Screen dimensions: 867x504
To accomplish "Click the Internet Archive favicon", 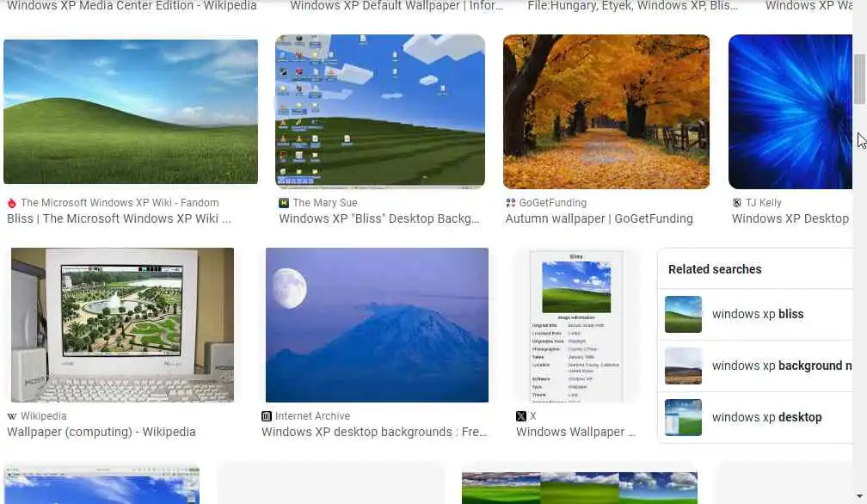I will tap(267, 416).
